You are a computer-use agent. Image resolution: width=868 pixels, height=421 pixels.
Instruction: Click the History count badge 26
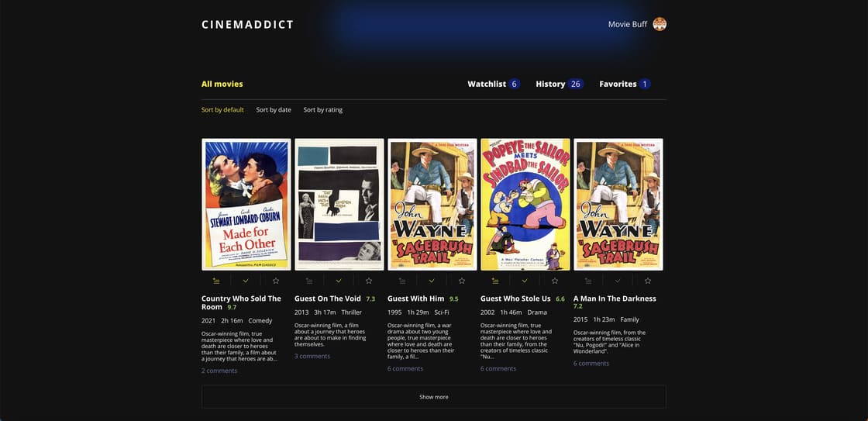point(576,85)
